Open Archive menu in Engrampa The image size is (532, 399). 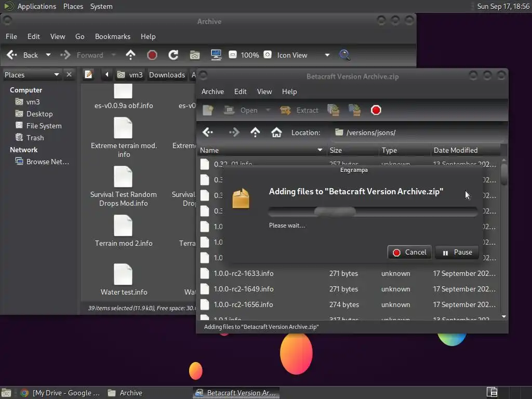click(x=212, y=91)
